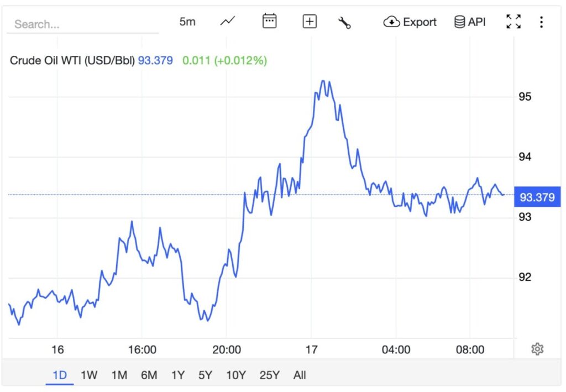The height and width of the screenshot is (392, 566).
Task: Open the line chart type selector
Action: coord(227,22)
